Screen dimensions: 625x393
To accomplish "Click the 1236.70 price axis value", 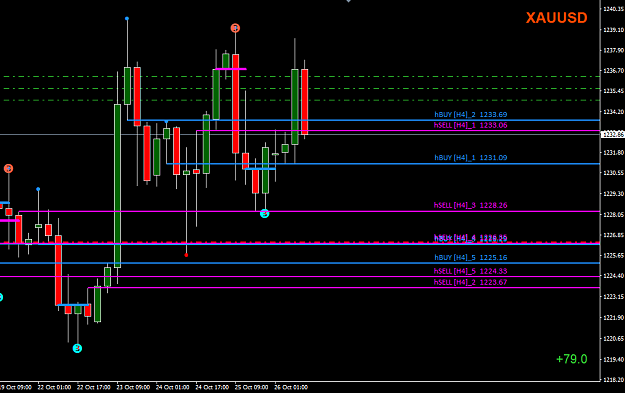I will pos(614,71).
